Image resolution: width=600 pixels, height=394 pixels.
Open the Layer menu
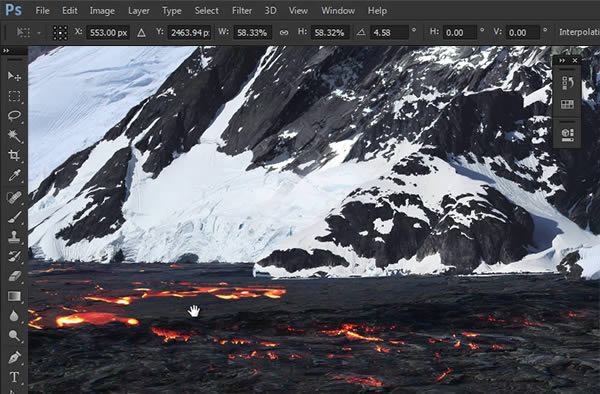click(139, 11)
